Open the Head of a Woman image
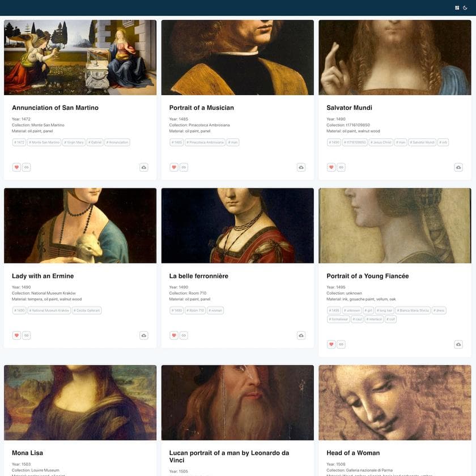The height and width of the screenshot is (476, 476). [395, 402]
